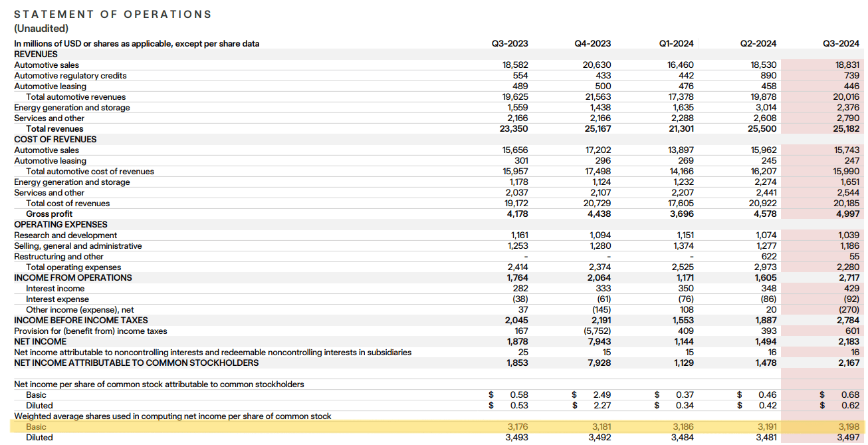This screenshot has width=868, height=445.
Task: Click the Total automotive revenues label
Action: pos(76,97)
